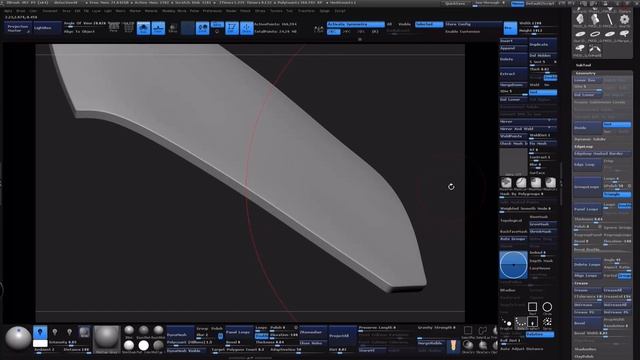Choose the Rect stroke icon

(532, 307)
